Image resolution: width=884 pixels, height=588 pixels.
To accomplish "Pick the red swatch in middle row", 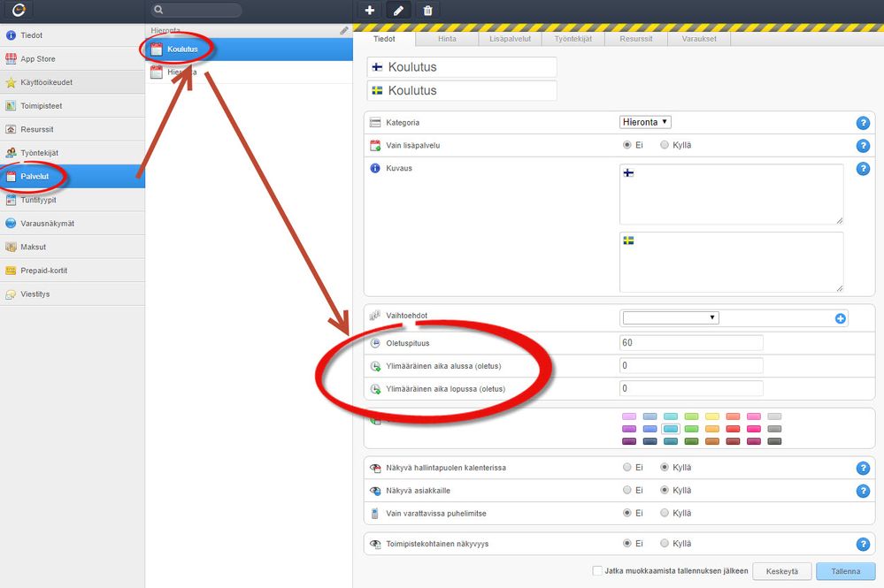I will [733, 429].
